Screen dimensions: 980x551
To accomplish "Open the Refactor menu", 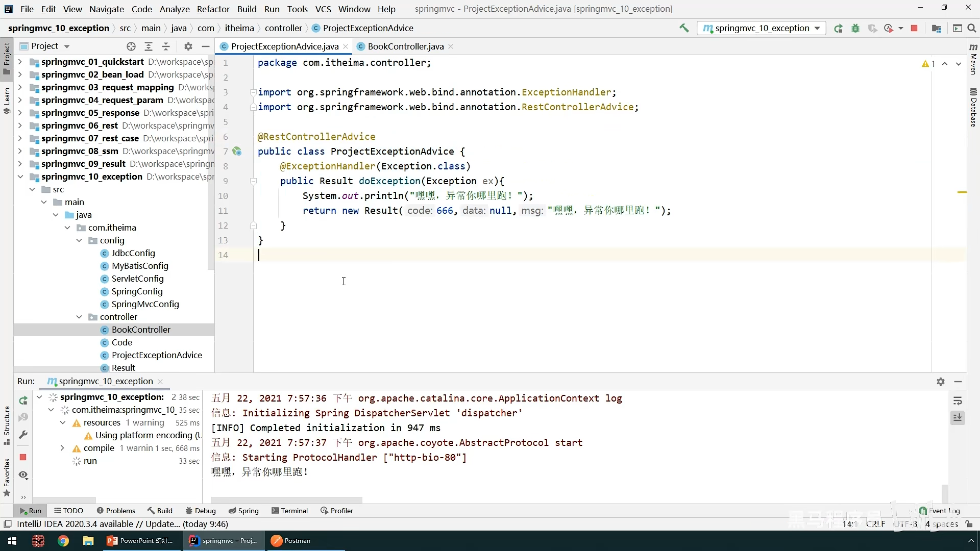I will (x=213, y=9).
